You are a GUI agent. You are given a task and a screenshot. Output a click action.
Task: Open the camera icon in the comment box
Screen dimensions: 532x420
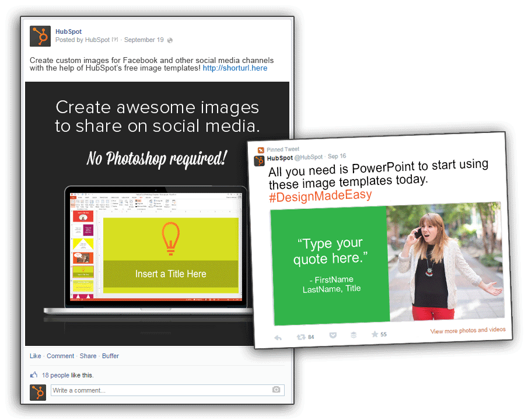(x=276, y=390)
